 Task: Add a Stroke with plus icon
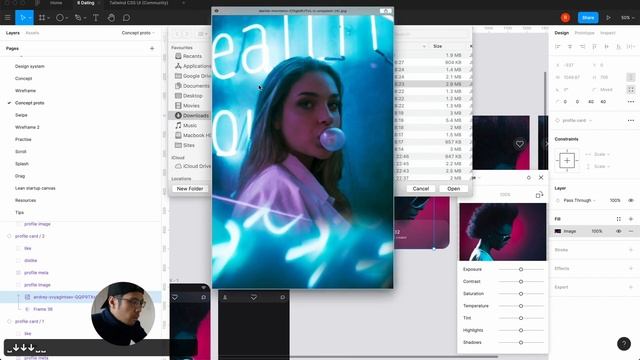[631, 250]
